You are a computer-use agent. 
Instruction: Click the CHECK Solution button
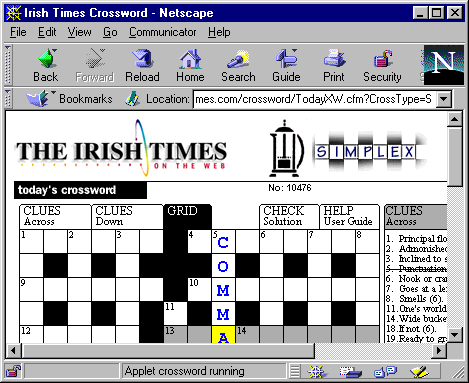pos(289,216)
